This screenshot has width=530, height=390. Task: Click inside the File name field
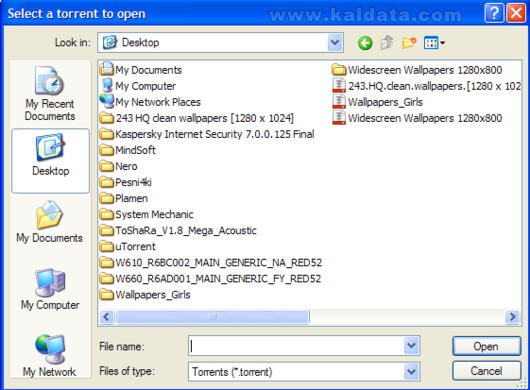(x=296, y=345)
